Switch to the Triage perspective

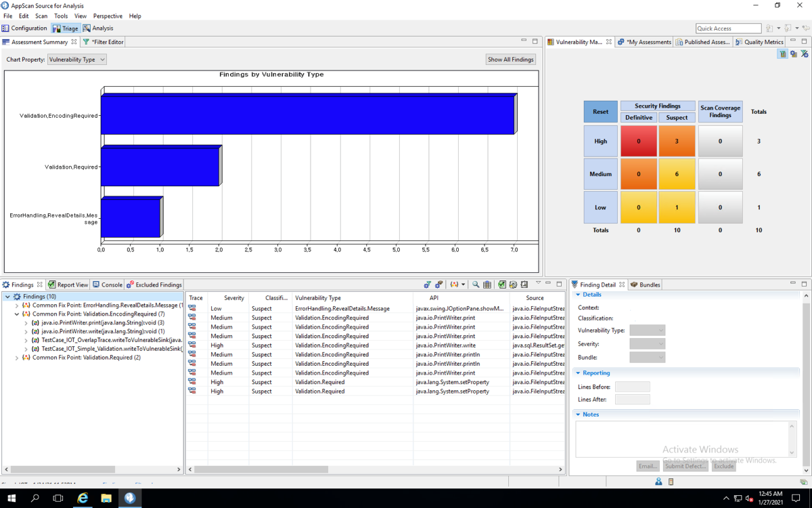point(66,28)
